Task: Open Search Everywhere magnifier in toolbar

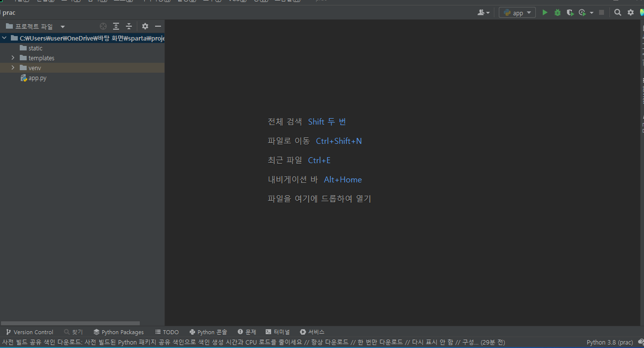Action: pyautogui.click(x=617, y=12)
